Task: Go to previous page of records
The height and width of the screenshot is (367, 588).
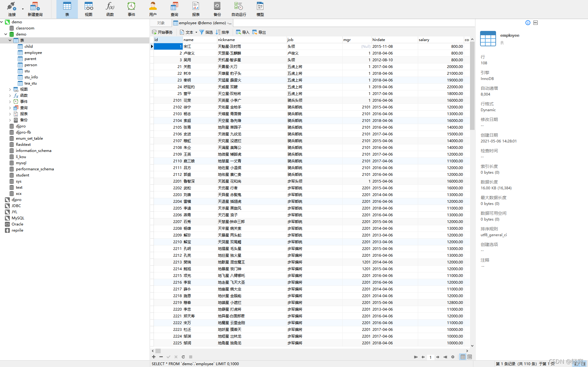Action: [x=423, y=357]
